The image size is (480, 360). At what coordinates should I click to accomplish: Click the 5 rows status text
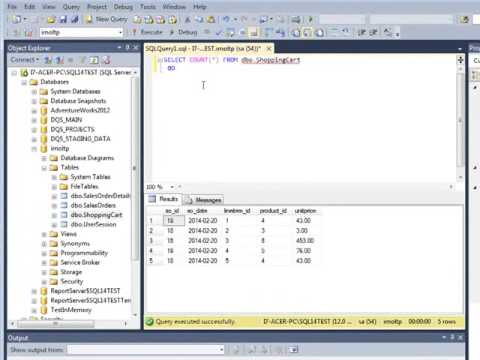pyautogui.click(x=447, y=322)
